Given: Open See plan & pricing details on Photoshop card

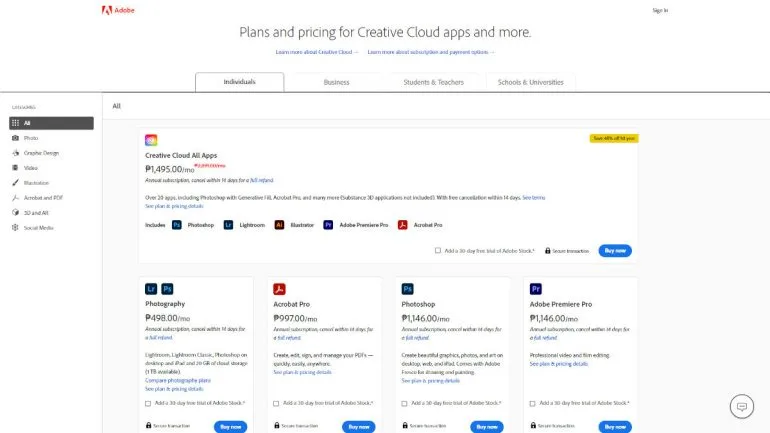Looking at the screenshot, I should tap(430, 380).
